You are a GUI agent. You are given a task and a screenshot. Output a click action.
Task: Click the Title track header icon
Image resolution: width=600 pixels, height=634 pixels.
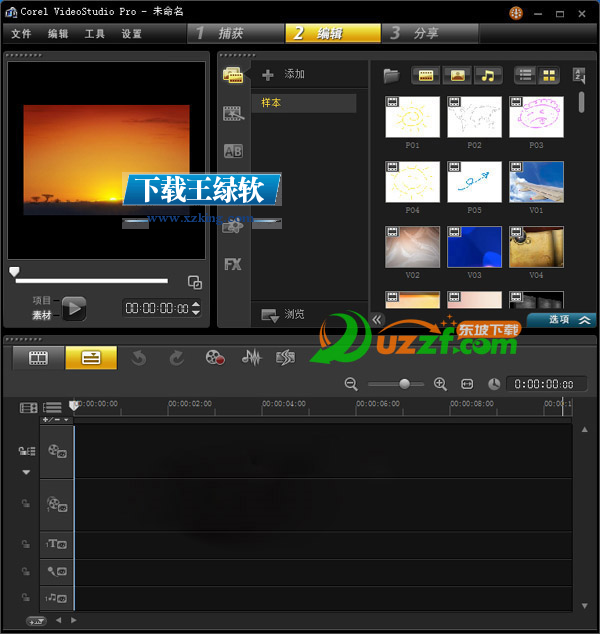pyautogui.click(x=57, y=544)
